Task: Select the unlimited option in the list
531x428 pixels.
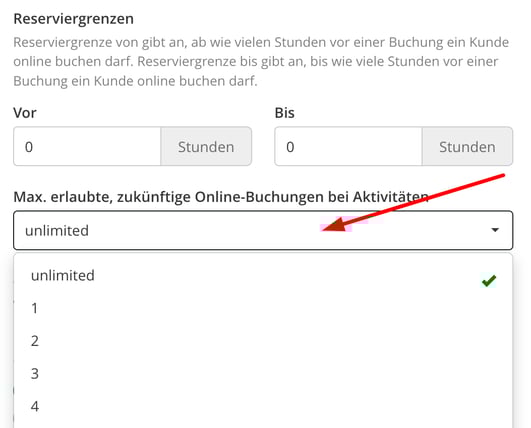Action: 263,275
